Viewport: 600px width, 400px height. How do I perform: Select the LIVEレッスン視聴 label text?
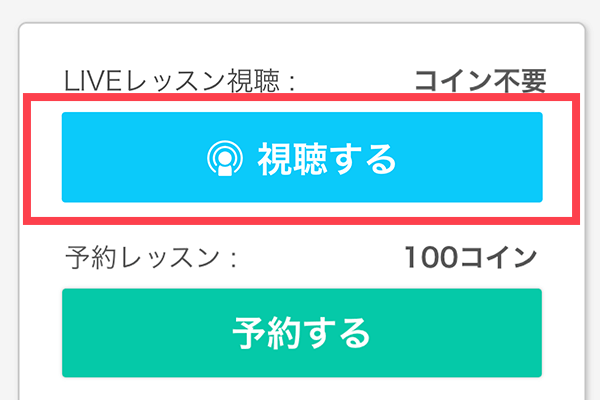click(x=180, y=81)
